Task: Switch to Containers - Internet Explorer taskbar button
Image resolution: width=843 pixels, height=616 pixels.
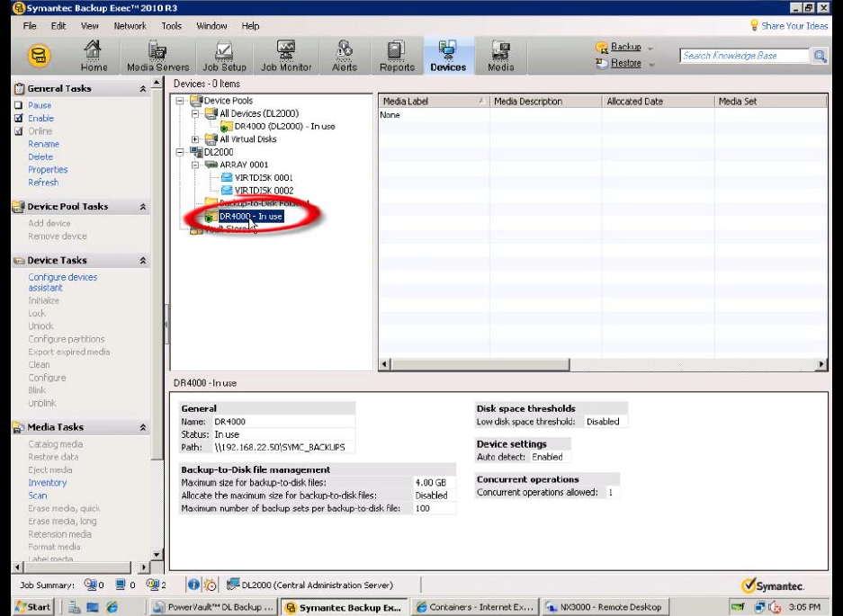Action: (x=475, y=607)
